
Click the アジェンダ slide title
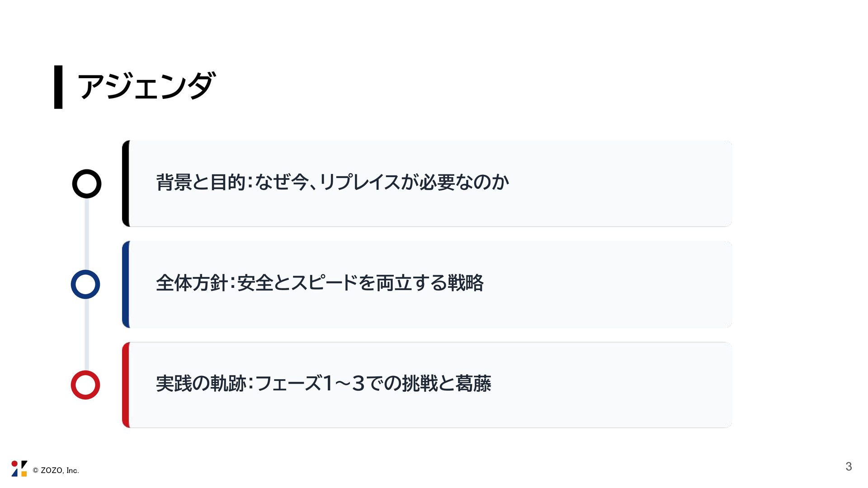pyautogui.click(x=146, y=86)
